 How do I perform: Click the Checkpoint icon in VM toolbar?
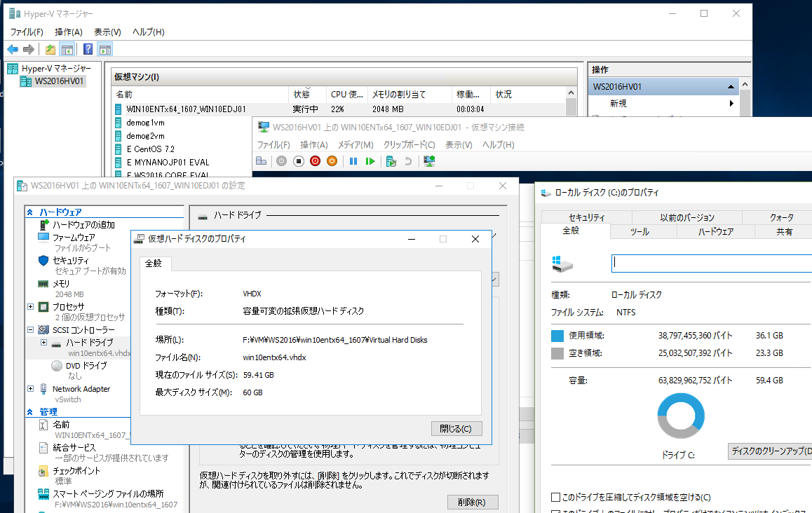click(391, 161)
